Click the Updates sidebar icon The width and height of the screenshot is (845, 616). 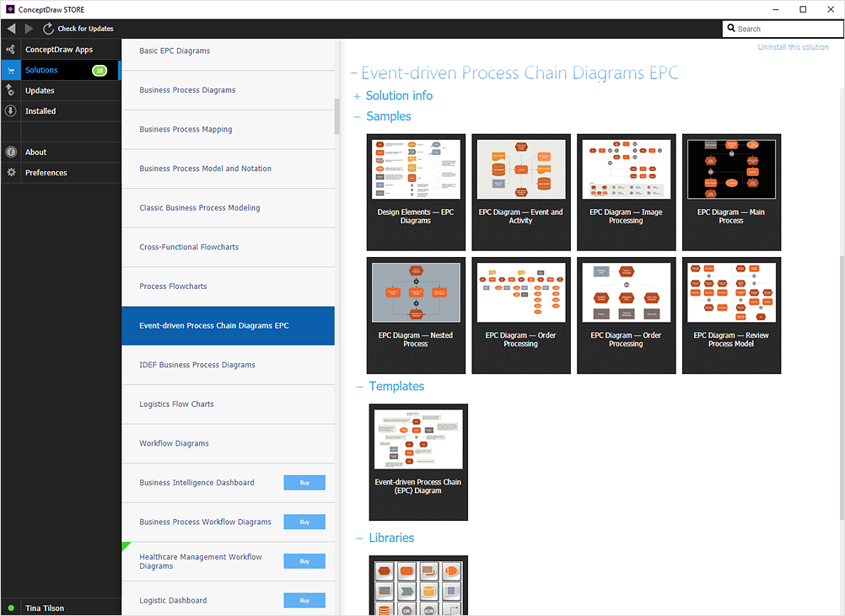point(11,90)
